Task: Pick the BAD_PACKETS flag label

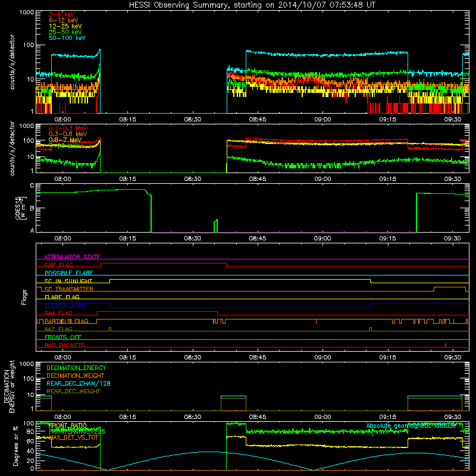Action: [x=65, y=346]
